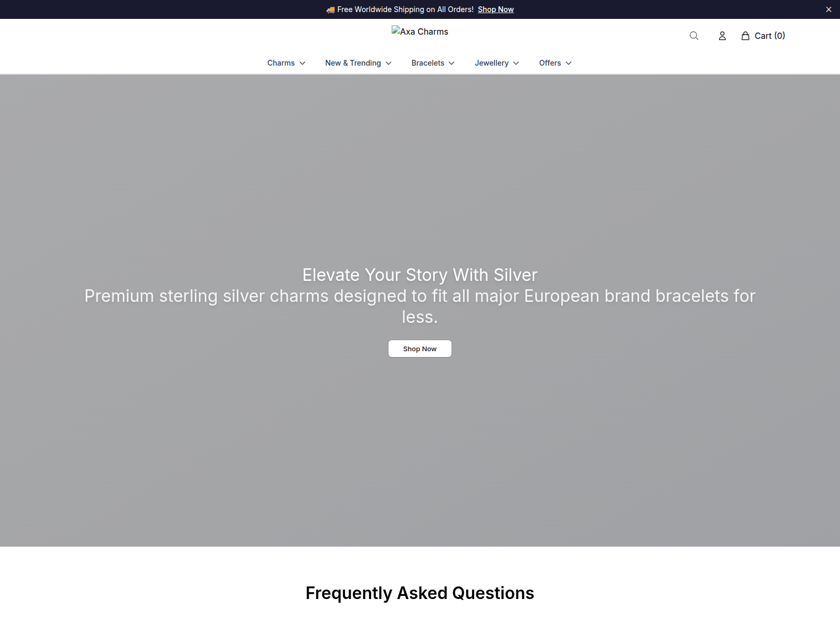840x630 pixels.
Task: Open the New & Trending menu label
Action: pyautogui.click(x=353, y=63)
